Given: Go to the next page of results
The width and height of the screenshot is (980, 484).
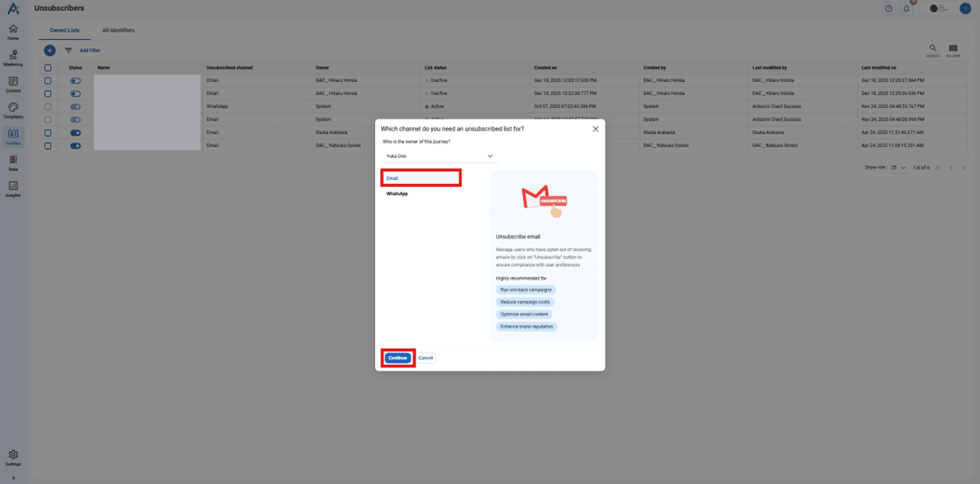Looking at the screenshot, I should coord(964,168).
